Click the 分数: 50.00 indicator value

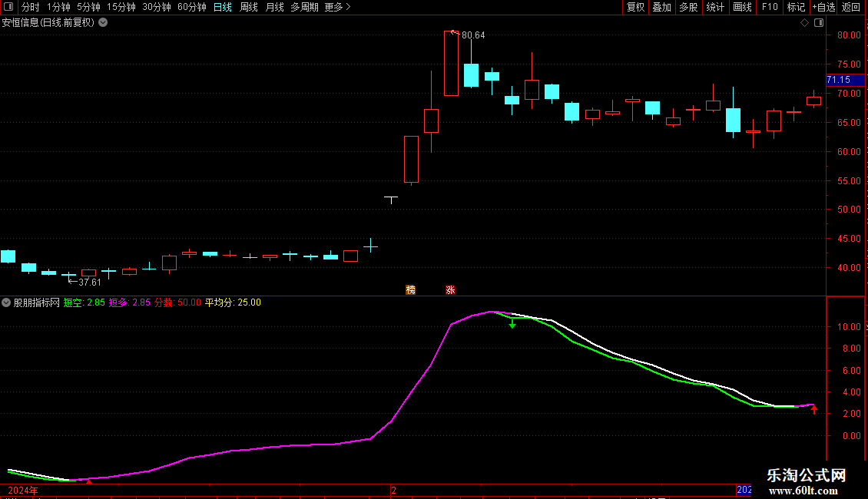(x=177, y=302)
